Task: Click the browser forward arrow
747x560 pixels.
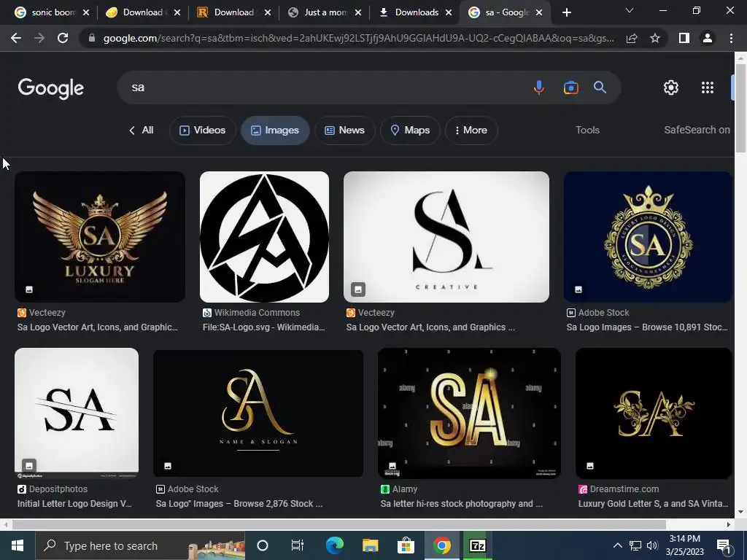Action: click(39, 38)
